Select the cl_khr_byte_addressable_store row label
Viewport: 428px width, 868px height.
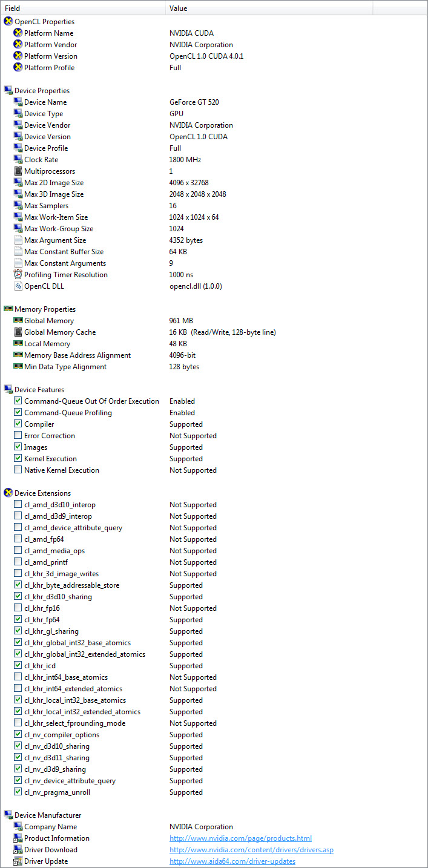click(x=72, y=585)
